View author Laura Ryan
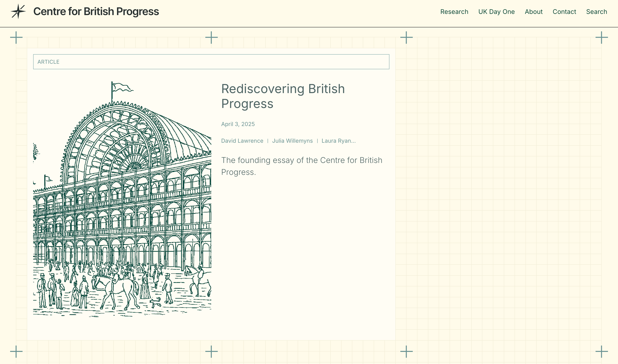The image size is (618, 364). click(338, 141)
